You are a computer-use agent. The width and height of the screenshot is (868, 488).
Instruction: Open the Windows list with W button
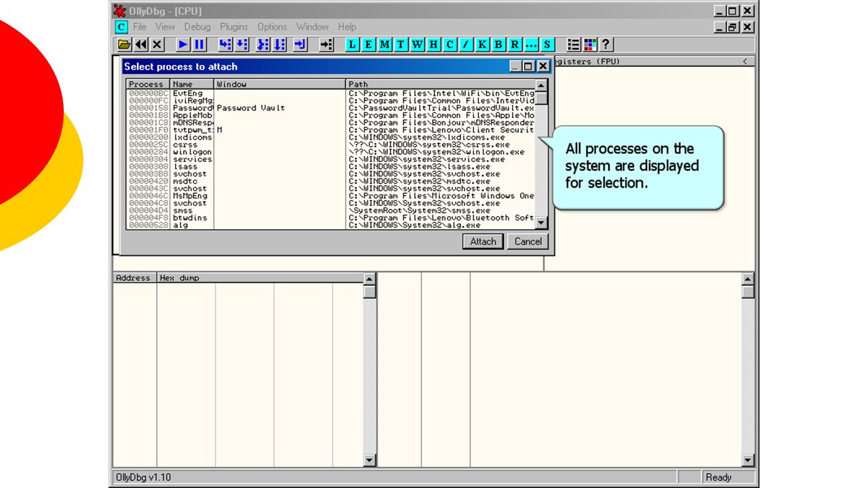tap(417, 45)
